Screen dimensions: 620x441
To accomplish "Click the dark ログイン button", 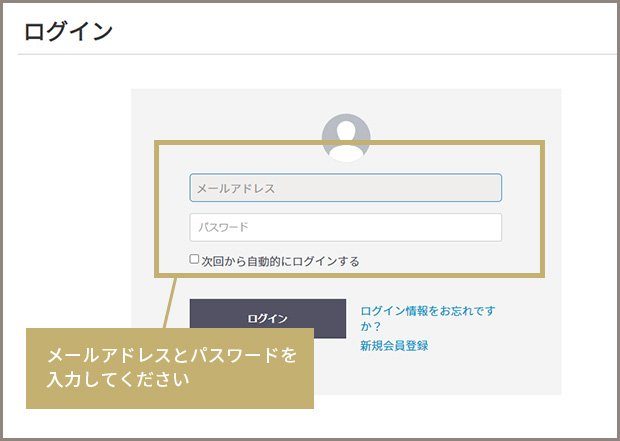I will (x=268, y=318).
